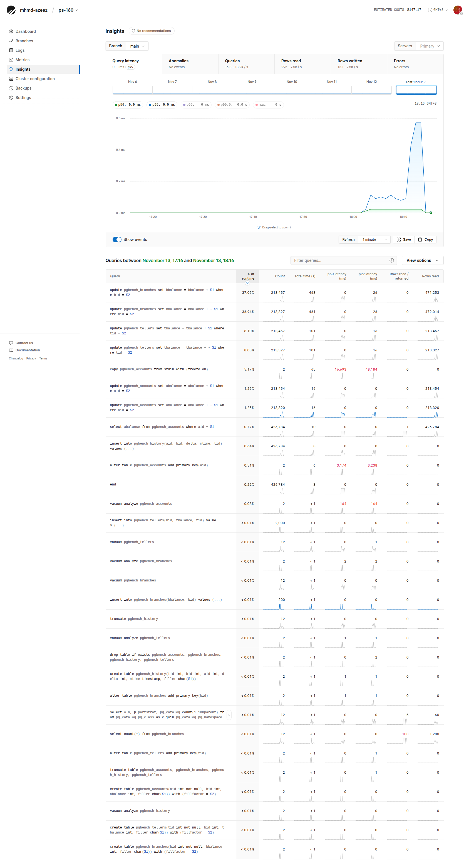
Task: Click the PlanetScale logo icon
Action: pos(11,10)
